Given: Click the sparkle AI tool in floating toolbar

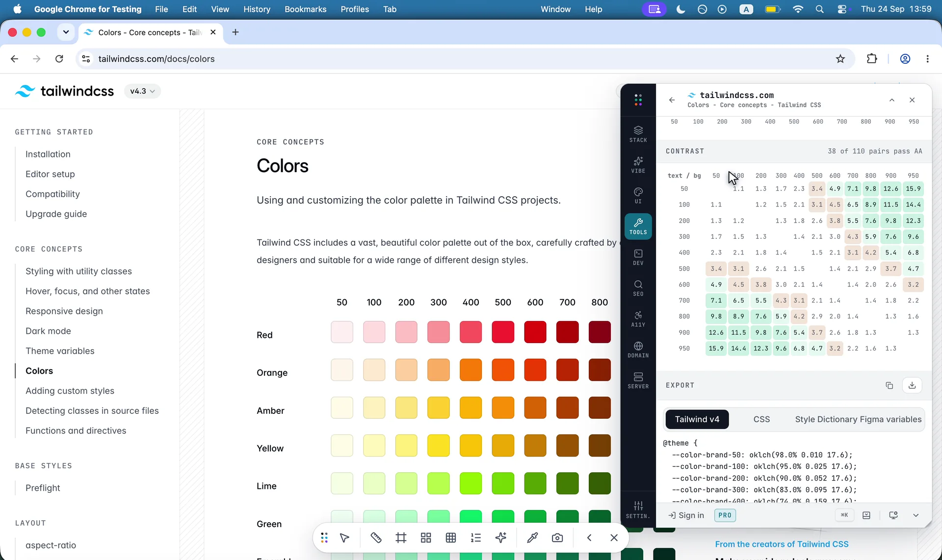Looking at the screenshot, I should (x=500, y=538).
